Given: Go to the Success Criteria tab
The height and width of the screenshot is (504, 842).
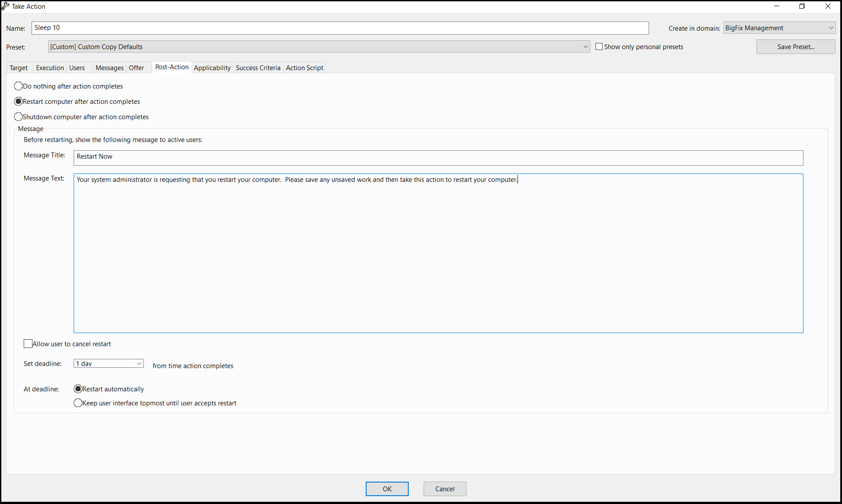Looking at the screenshot, I should coord(258,67).
